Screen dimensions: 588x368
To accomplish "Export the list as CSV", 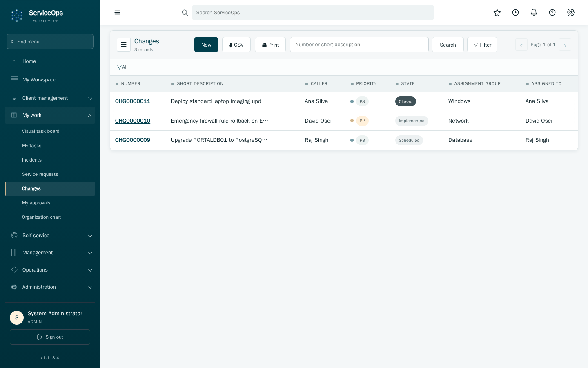I will click(x=236, y=45).
